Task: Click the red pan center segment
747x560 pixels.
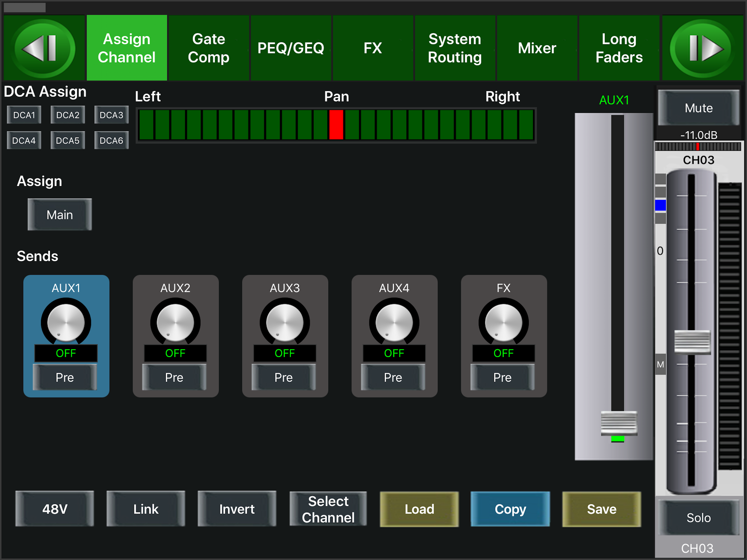Action: [336, 125]
